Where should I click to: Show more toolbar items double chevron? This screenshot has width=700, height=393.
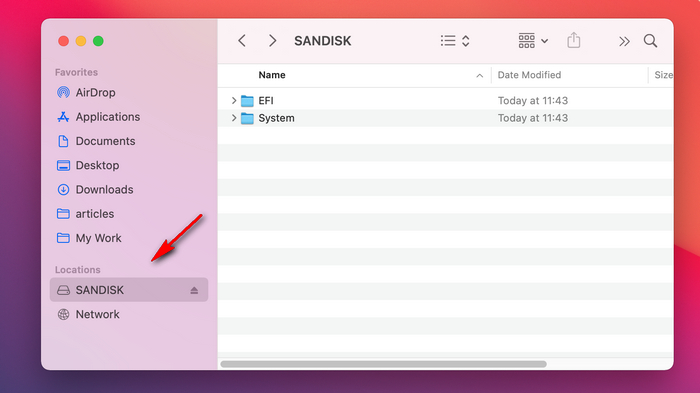point(624,42)
